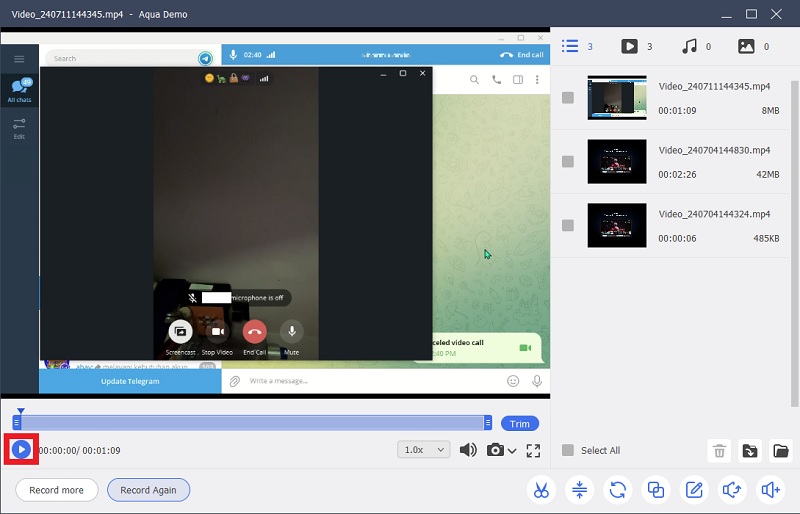The image size is (800, 514).
Task: Click the Telegram chat search magnifier icon
Action: click(x=474, y=80)
